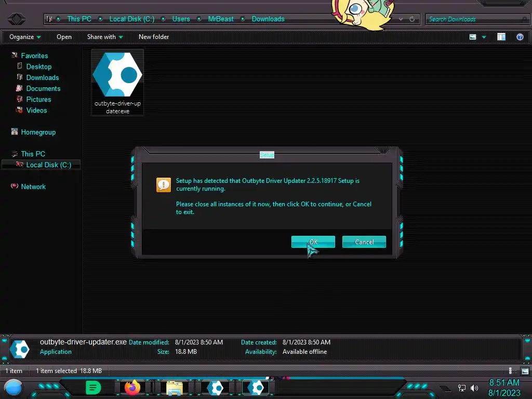Viewport: 532px width, 399px height.
Task: Click the Explorer back navigation button
Action: [16, 19]
